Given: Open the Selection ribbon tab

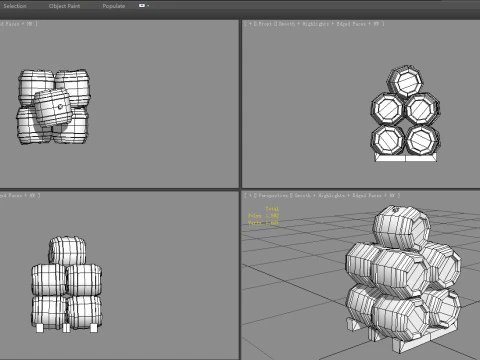Looking at the screenshot, I should point(15,6).
